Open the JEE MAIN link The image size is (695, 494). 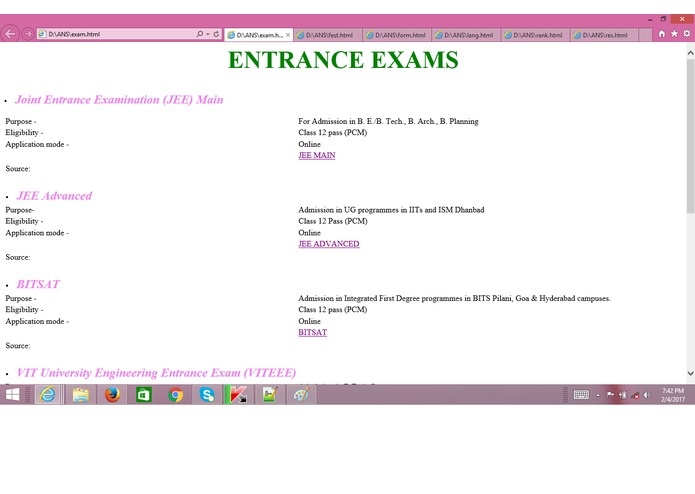[x=317, y=156]
